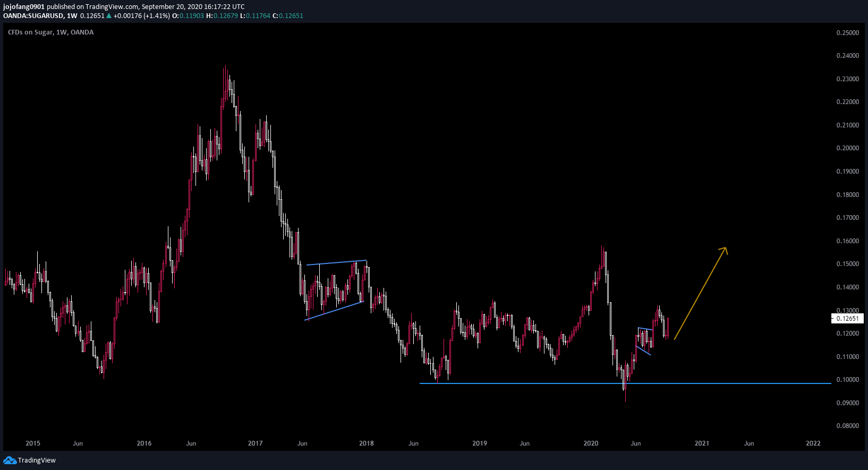
Task: Click the 2019 time axis label
Action: 480,443
